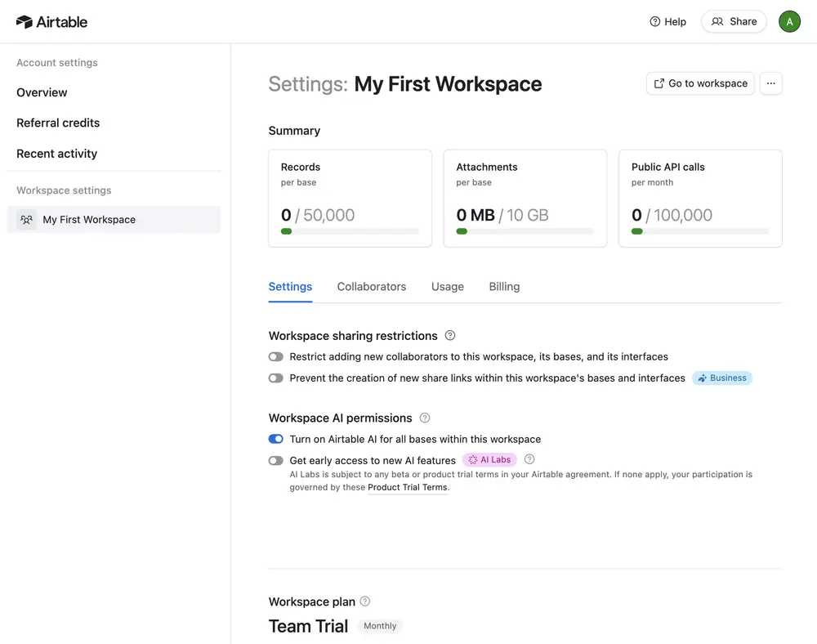Click the 0 / 100,000 API calls value
The image size is (817, 644).
tap(672, 215)
